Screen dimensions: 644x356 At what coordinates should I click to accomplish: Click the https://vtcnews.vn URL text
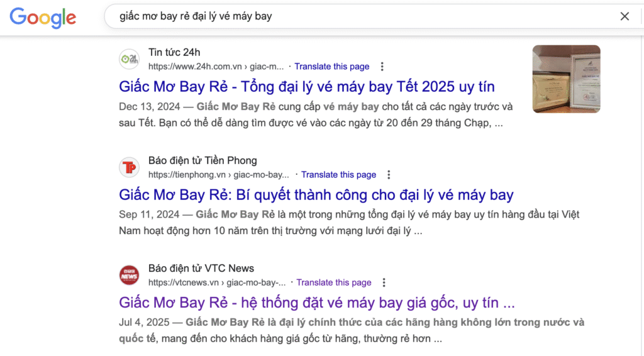tap(217, 282)
